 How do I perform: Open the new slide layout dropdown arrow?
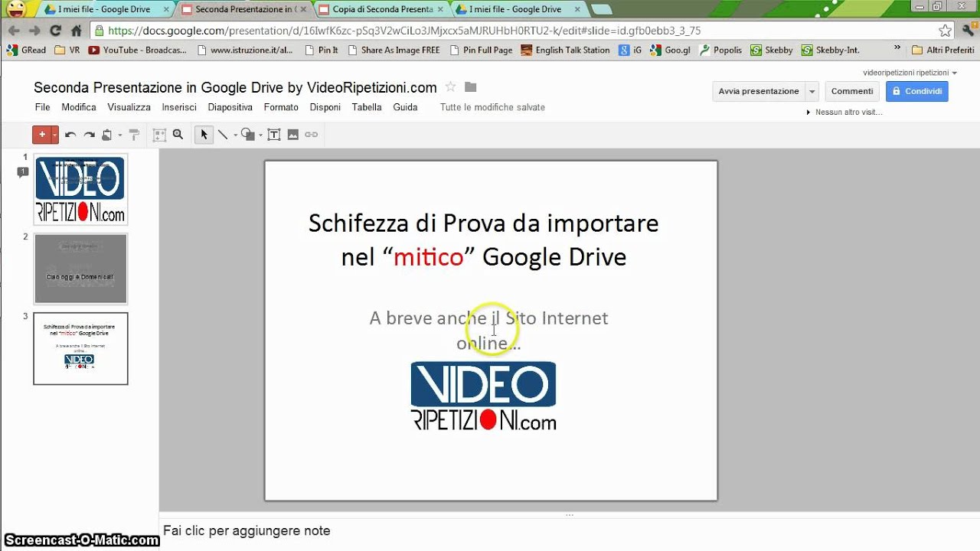click(x=54, y=135)
